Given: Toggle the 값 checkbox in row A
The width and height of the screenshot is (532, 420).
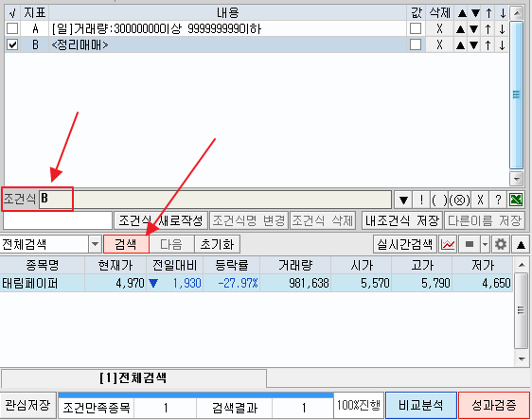Looking at the screenshot, I should tap(416, 28).
